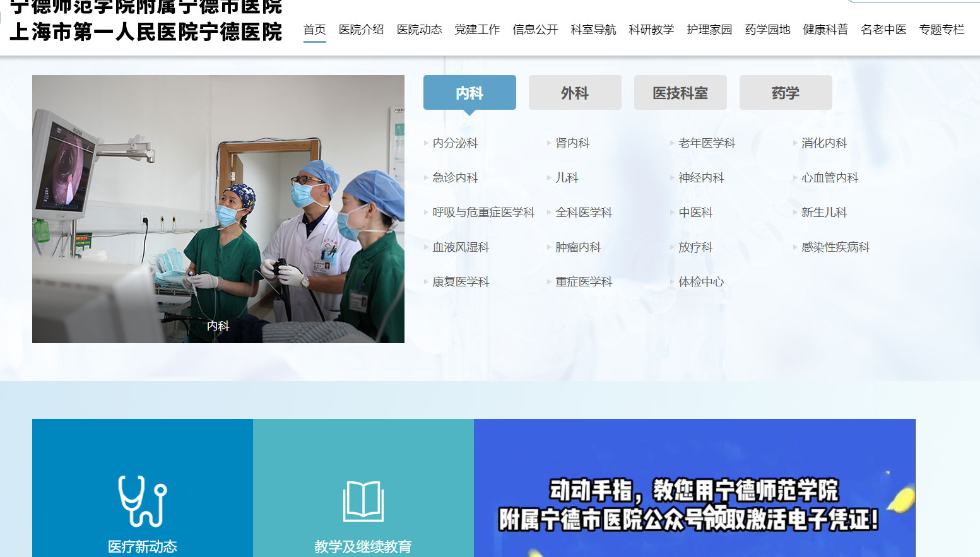This screenshot has height=557, width=980.
Task: Open the 呼吸与危重症医学科 link
Action: pos(483,213)
